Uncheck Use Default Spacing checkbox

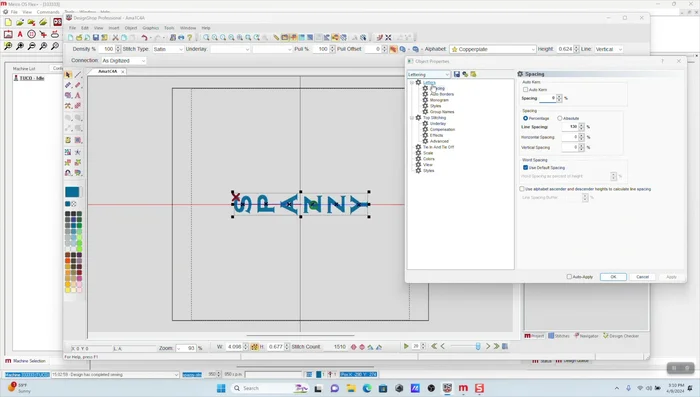tap(525, 167)
